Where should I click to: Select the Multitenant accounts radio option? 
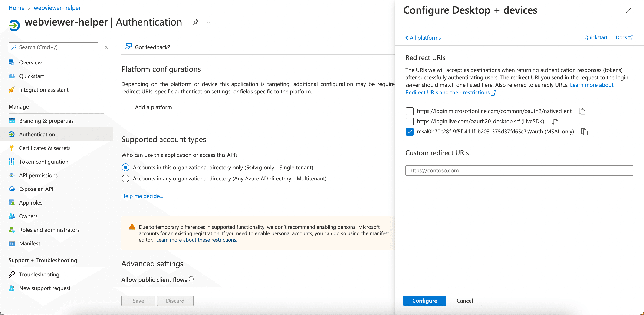click(125, 179)
